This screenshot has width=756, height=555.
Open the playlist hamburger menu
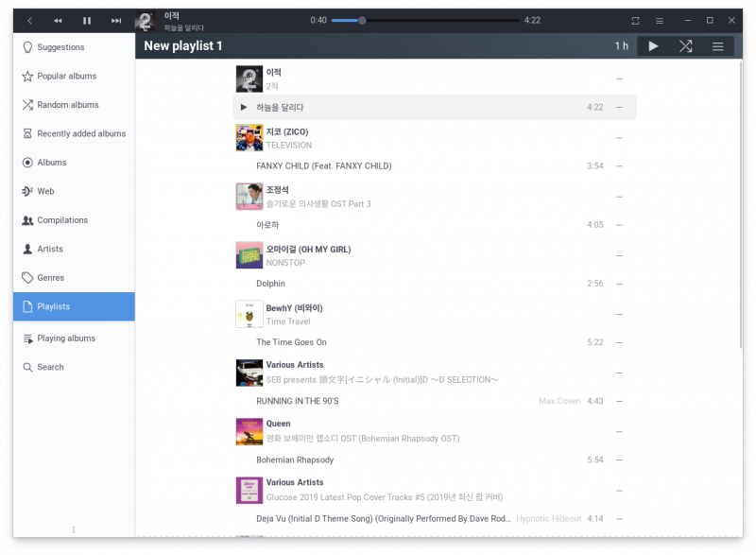717,46
